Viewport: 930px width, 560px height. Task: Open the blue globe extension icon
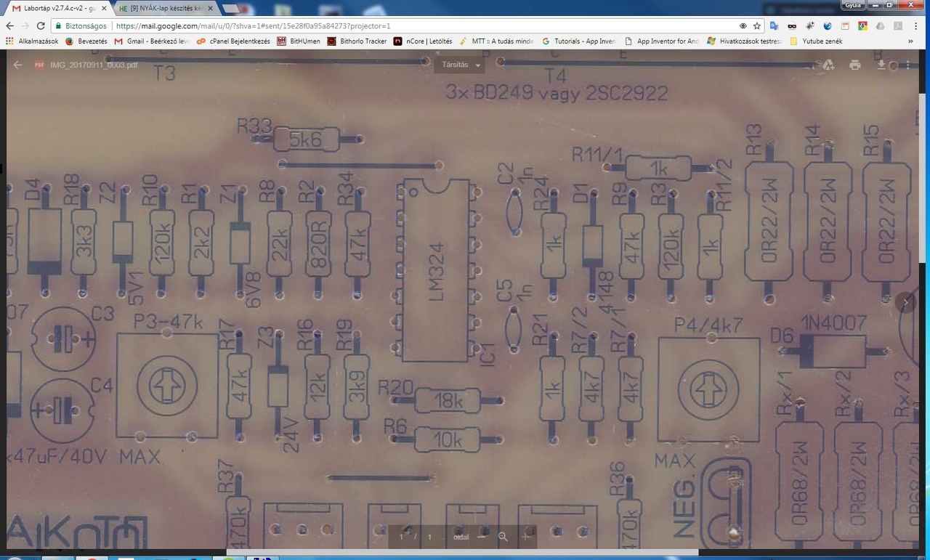click(828, 25)
